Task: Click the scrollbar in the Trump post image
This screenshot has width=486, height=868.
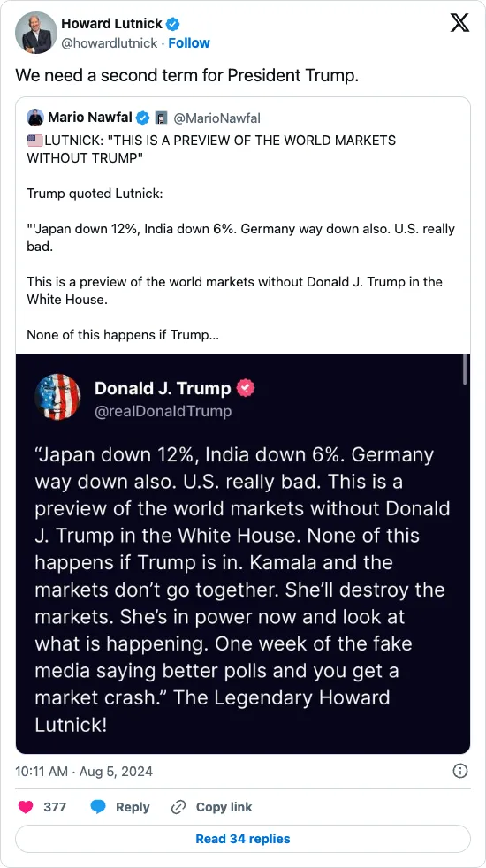Action: pos(465,369)
